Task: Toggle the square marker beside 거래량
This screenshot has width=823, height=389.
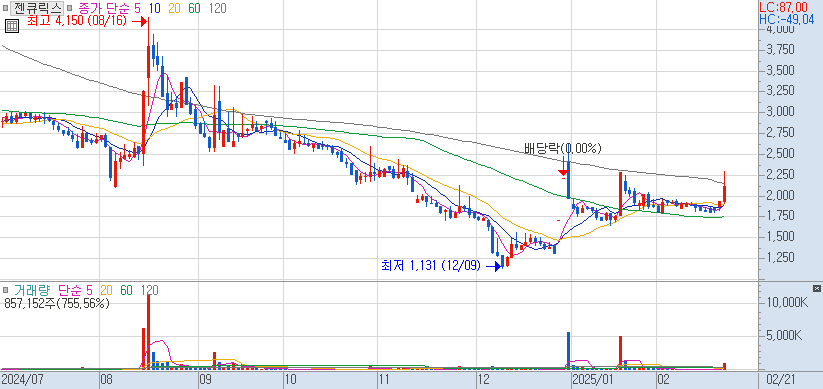Action: point(6,290)
